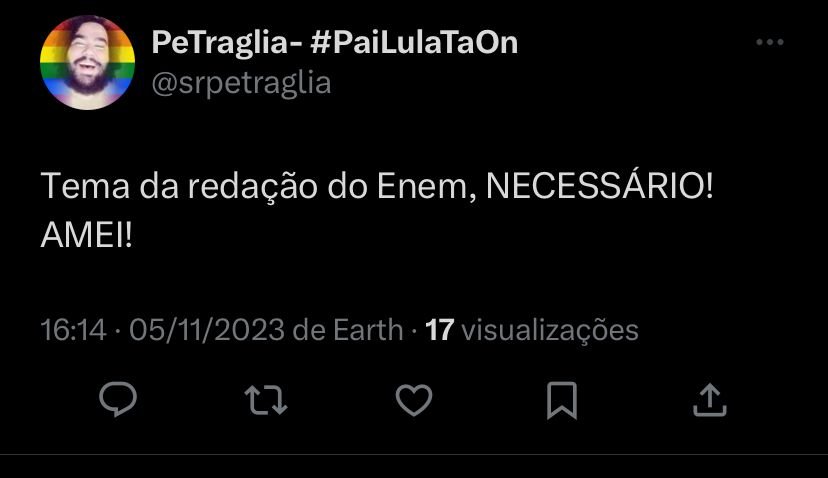
Task: Reply to the tweet via speech bubble icon
Action: pos(118,399)
